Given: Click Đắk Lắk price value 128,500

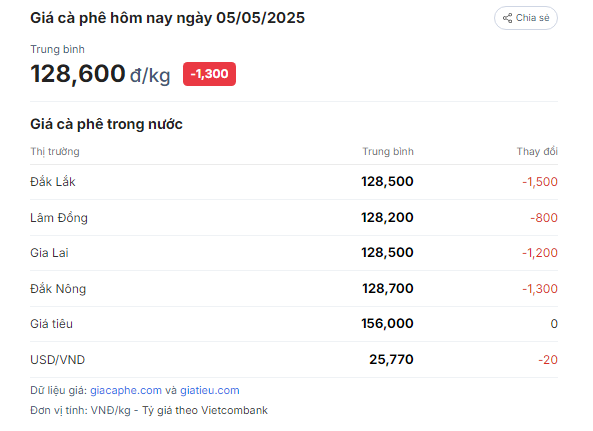Looking at the screenshot, I should 387,181.
